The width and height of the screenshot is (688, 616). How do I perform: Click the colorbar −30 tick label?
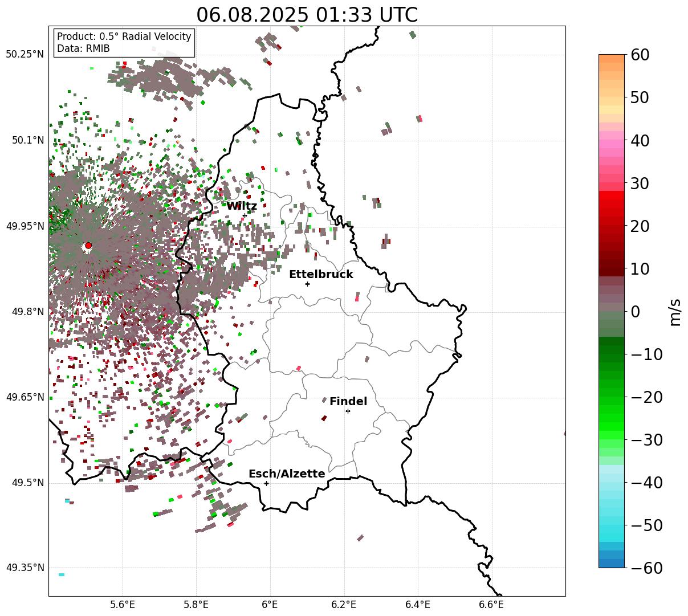click(x=646, y=439)
